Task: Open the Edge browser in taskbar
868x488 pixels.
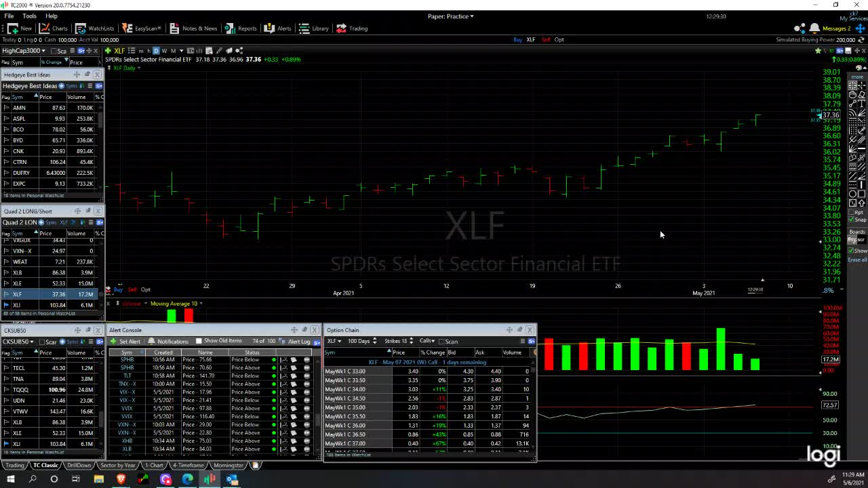Action: (x=188, y=479)
